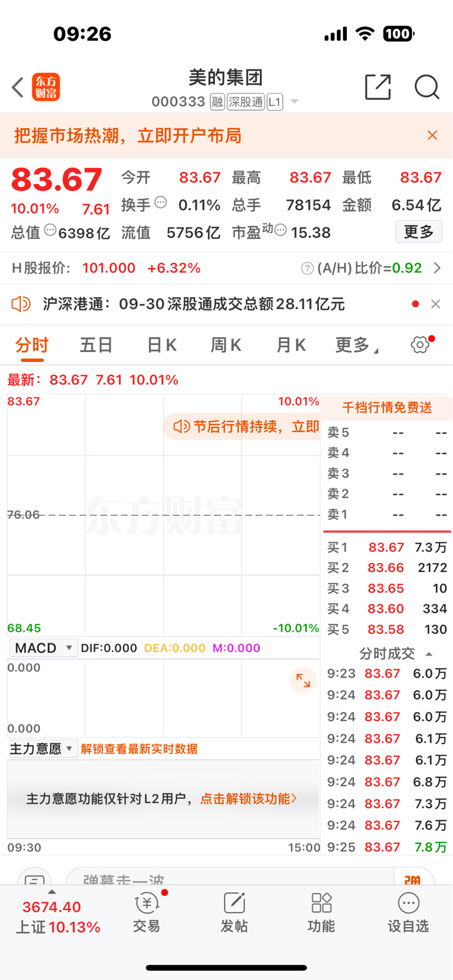
Task: Tap 解锁查看最新实时数据 link
Action: (139, 749)
